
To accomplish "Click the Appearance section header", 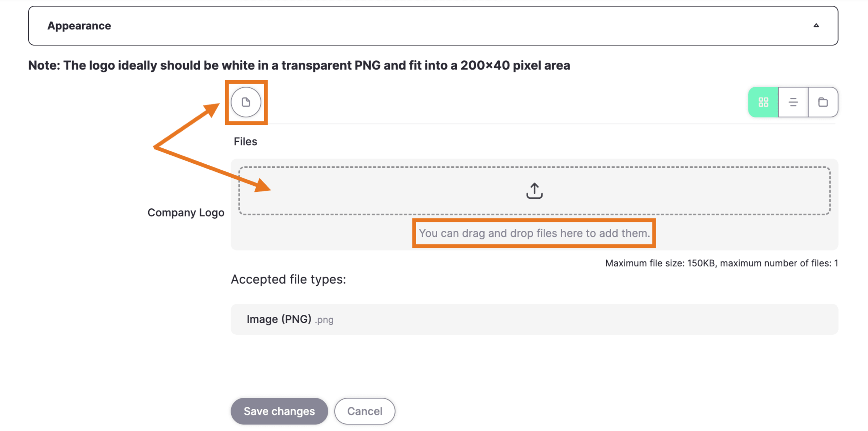I will [x=433, y=26].
